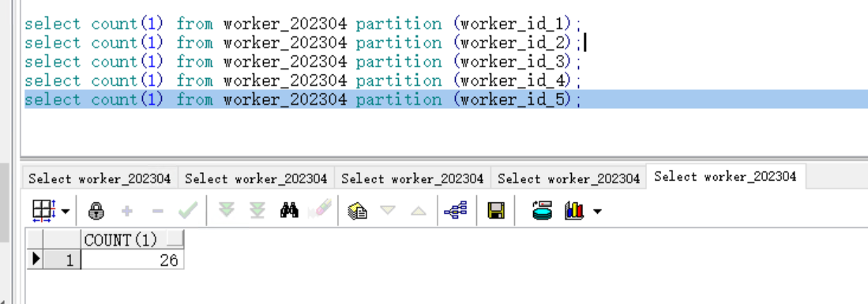Image resolution: width=868 pixels, height=304 pixels.
Task: Click the post changes checkmark icon
Action: click(188, 210)
